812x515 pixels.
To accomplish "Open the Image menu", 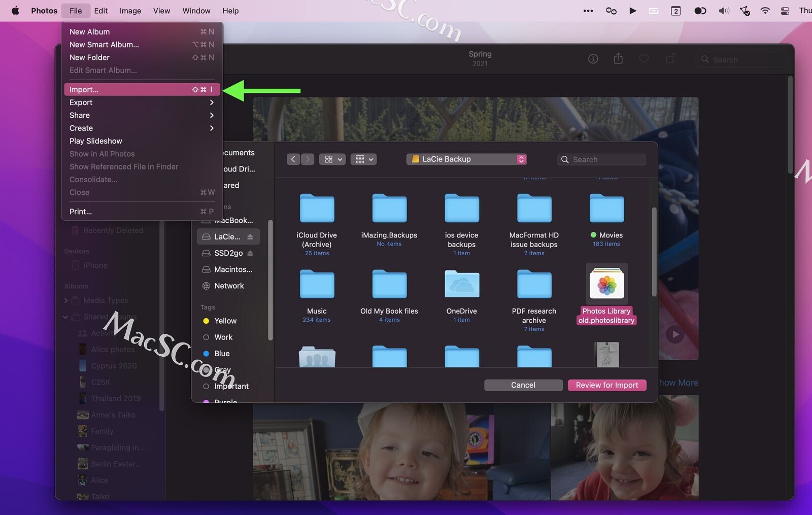I will (130, 11).
